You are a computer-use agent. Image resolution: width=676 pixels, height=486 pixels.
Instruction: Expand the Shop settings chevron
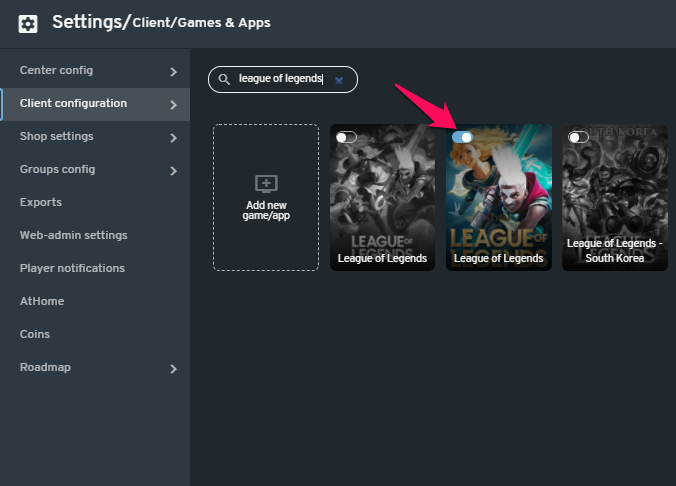(173, 138)
